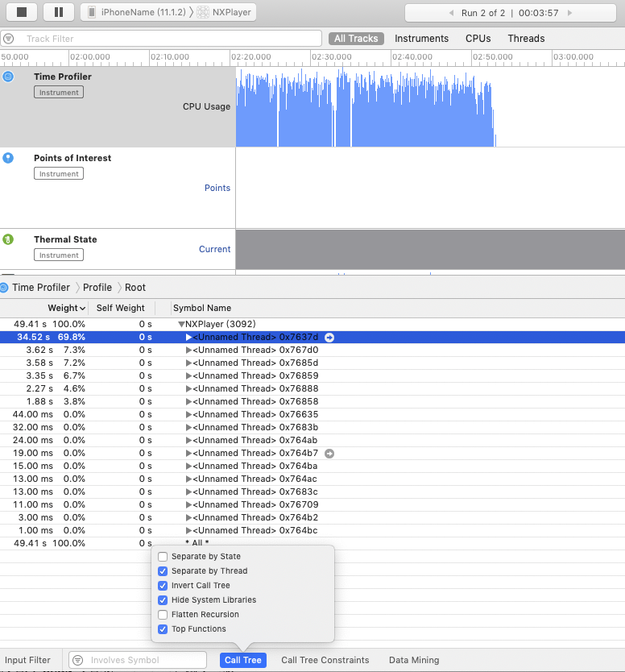Switch to the CPUs track view
The width and height of the screenshot is (625, 672).
click(x=478, y=39)
